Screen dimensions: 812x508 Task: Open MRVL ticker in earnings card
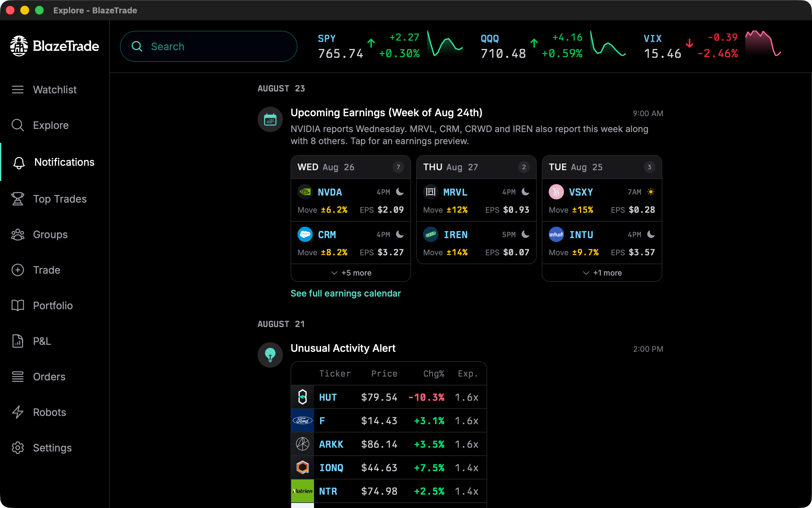click(455, 192)
